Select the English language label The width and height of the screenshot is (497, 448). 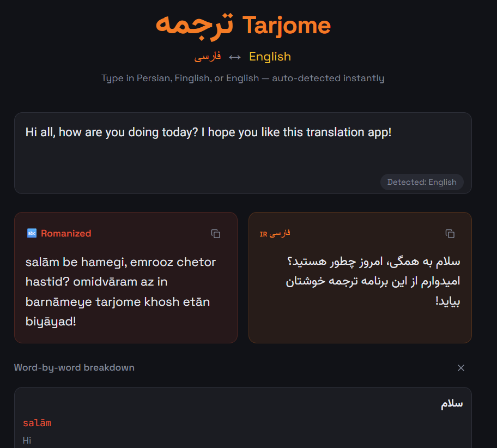tap(270, 56)
